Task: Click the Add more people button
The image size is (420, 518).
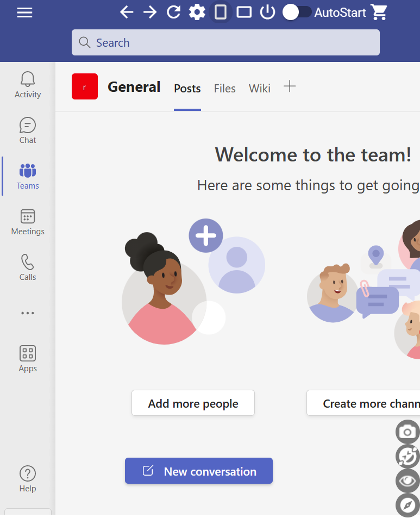Action: tap(193, 403)
